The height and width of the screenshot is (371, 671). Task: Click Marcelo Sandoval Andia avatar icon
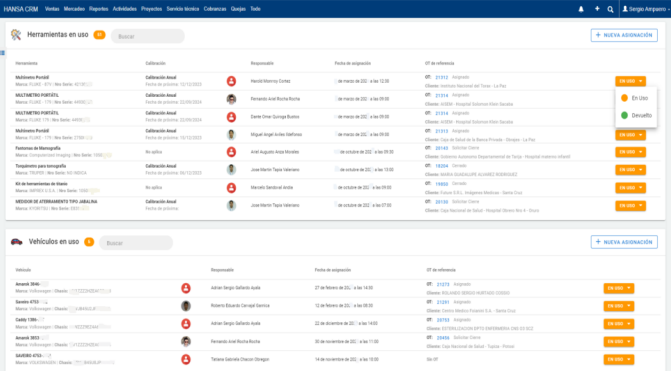click(x=231, y=187)
